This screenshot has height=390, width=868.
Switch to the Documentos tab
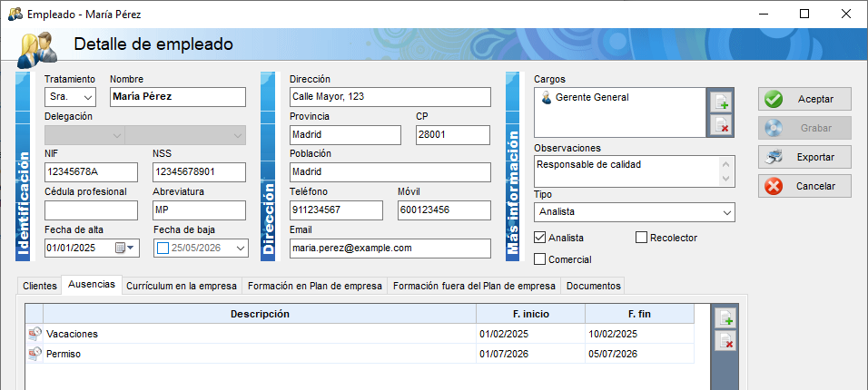(x=594, y=286)
